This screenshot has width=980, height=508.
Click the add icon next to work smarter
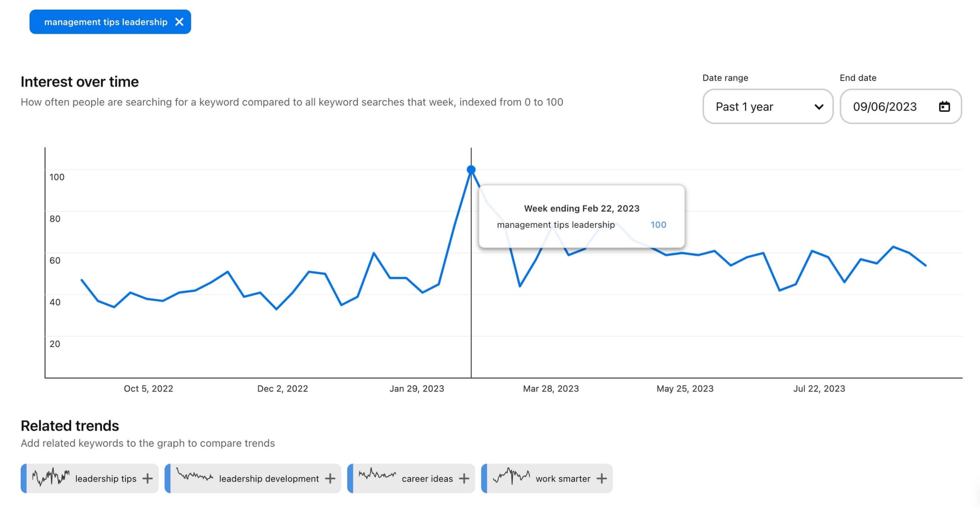[x=601, y=478]
